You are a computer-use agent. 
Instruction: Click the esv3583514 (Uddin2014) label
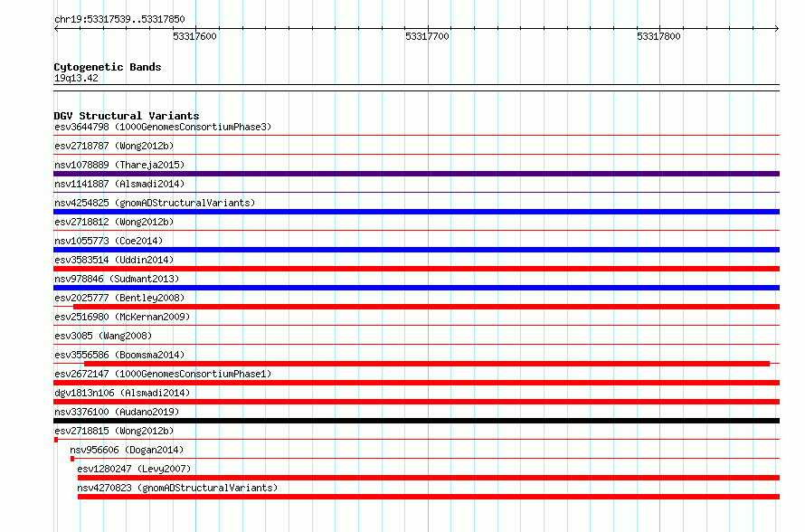pyautogui.click(x=114, y=260)
